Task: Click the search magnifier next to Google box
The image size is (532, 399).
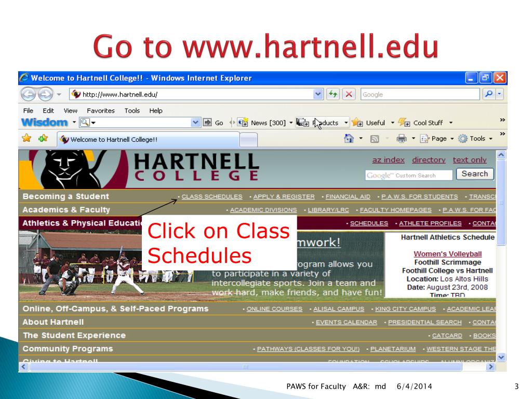Action: coord(488,94)
